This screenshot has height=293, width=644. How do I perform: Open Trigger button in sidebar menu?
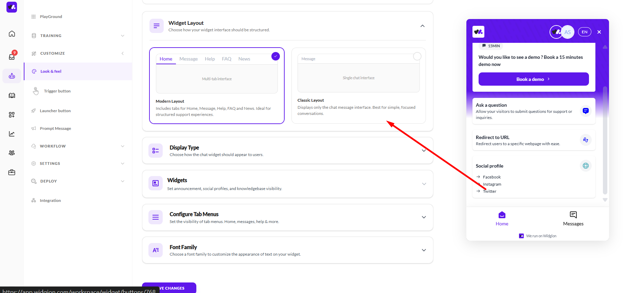[x=57, y=91]
